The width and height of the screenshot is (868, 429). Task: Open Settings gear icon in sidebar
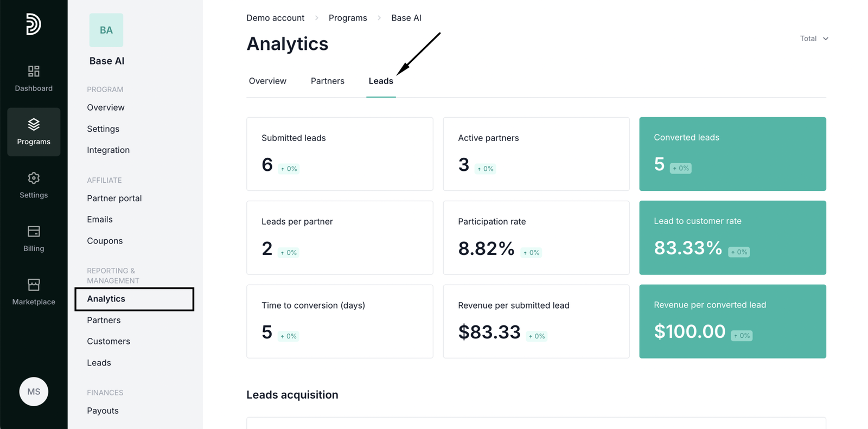pos(34,178)
